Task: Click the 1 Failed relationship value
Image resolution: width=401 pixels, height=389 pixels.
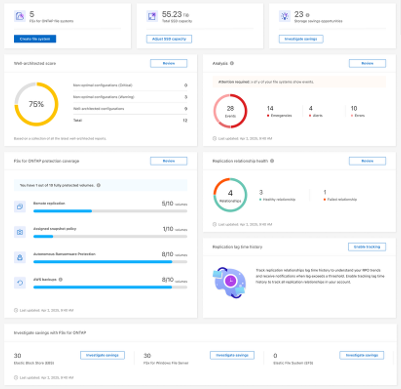Action: point(325,192)
